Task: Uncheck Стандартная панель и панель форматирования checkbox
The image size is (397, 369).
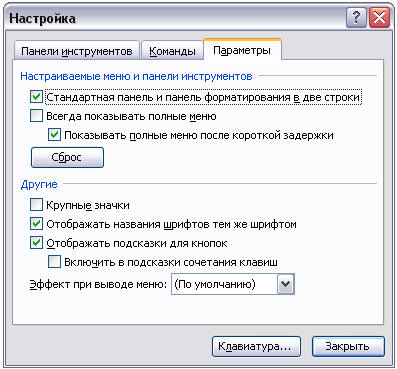Action: pyautogui.click(x=36, y=97)
